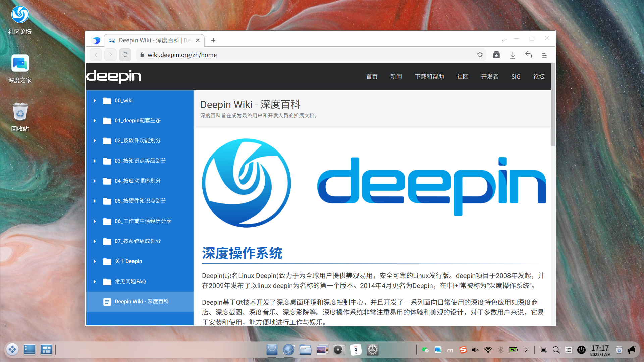
Task: Open 开发者 navigation item
Action: [490, 77]
